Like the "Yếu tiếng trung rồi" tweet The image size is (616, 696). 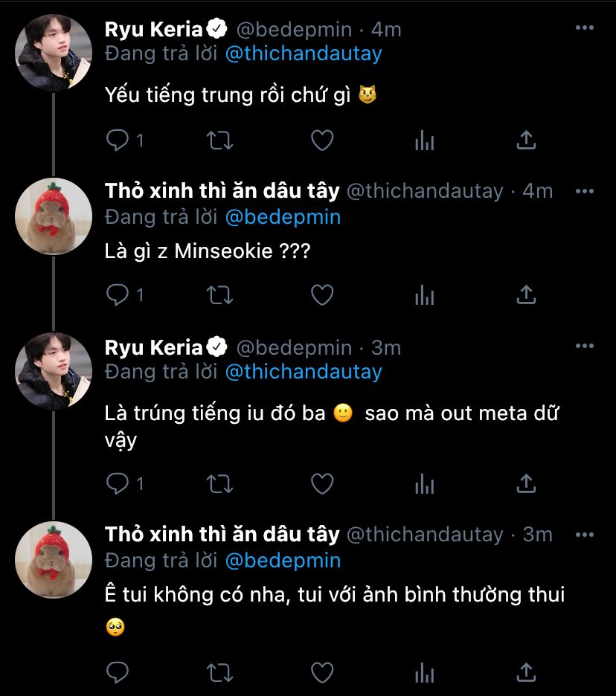tap(321, 140)
